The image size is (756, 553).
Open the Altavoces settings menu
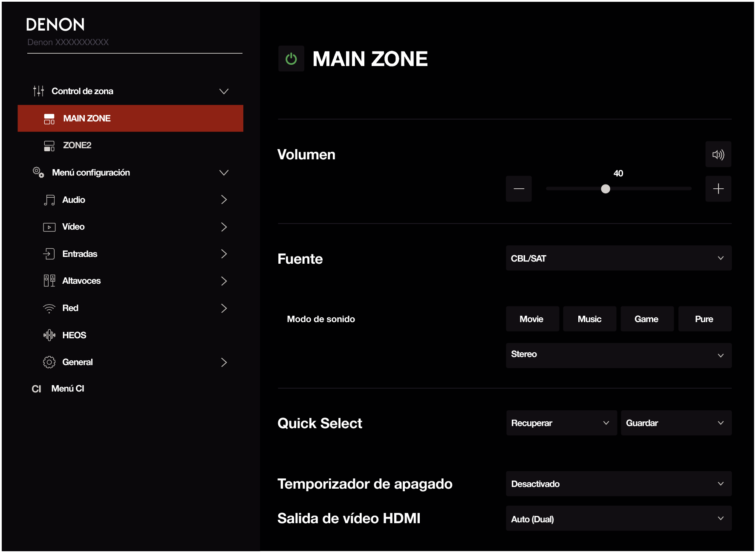(130, 281)
